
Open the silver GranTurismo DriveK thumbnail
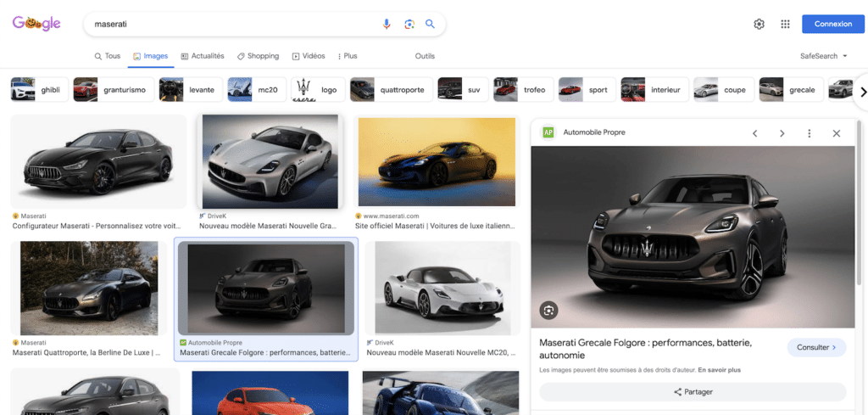pos(270,161)
